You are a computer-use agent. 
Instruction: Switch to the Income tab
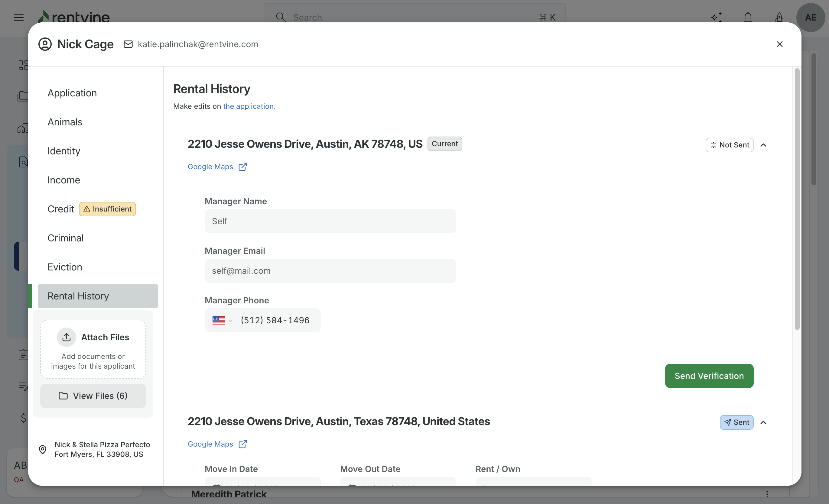(64, 180)
